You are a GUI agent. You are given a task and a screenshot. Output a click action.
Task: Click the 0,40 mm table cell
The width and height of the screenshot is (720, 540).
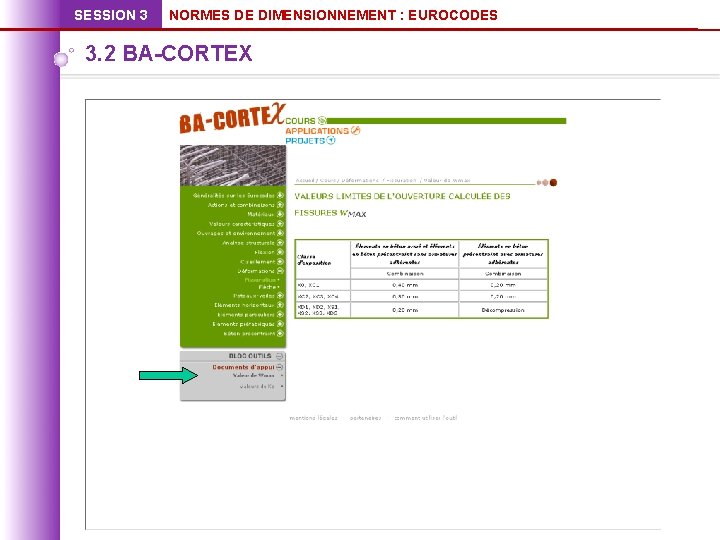click(x=405, y=285)
